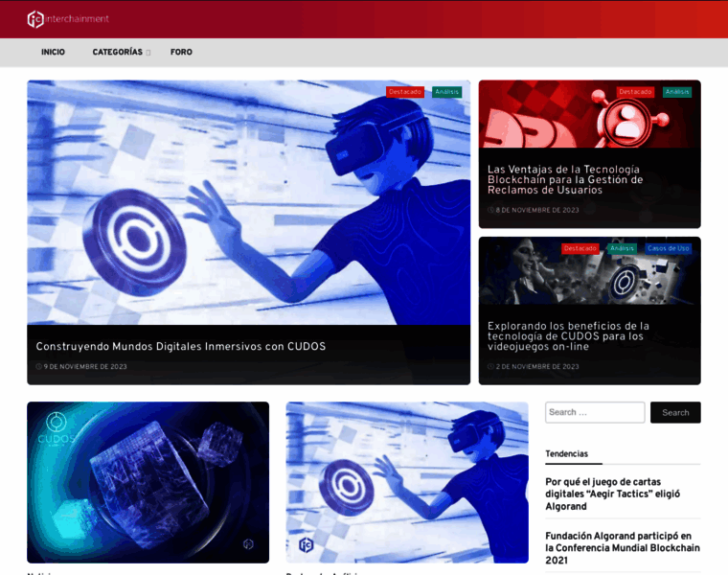The height and width of the screenshot is (575, 728).
Task: Open the dark videojuegos article thumbnail
Action: pos(590,271)
